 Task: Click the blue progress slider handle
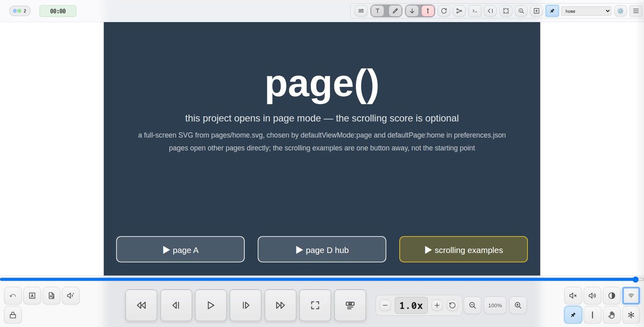(x=635, y=279)
